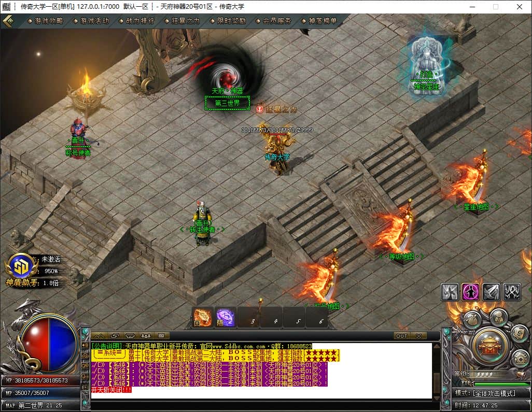Open the 神盾助手 SD emblem

coord(21,266)
